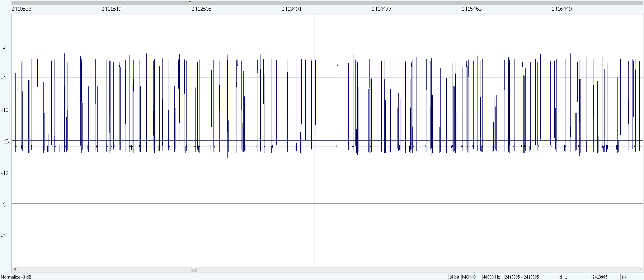
Task: Click the horizontal scrollbar right arrow
Action: (640, 269)
